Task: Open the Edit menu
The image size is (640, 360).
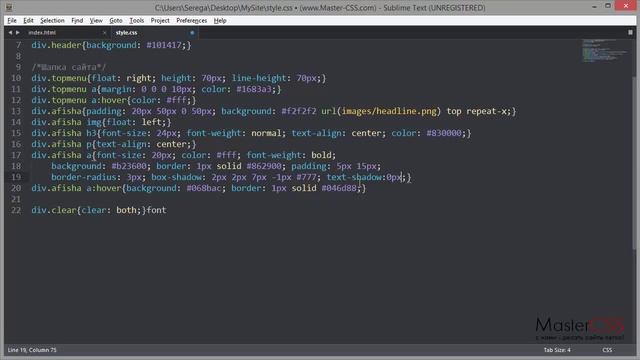Action: pos(28,20)
